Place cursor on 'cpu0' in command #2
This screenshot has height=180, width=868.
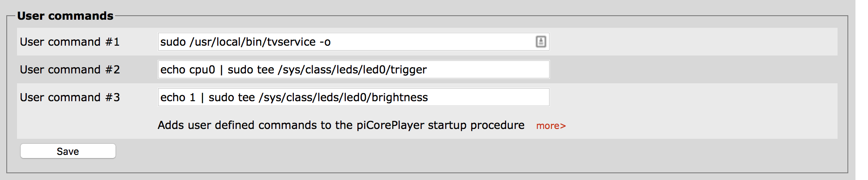click(x=202, y=70)
